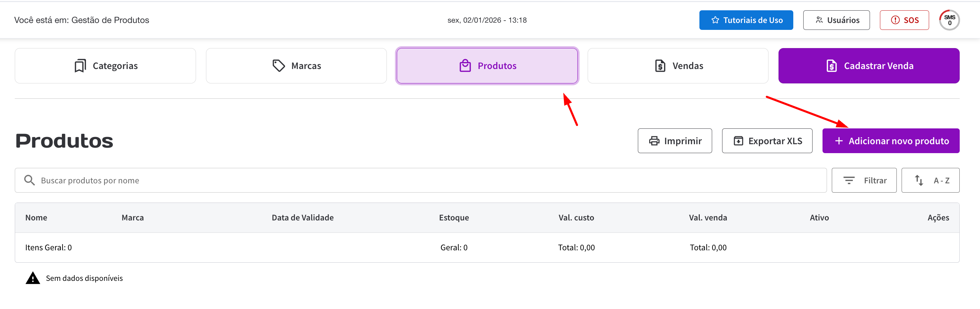The width and height of the screenshot is (980, 309).
Task: Click the Categorias bookmark icon
Action: point(80,66)
